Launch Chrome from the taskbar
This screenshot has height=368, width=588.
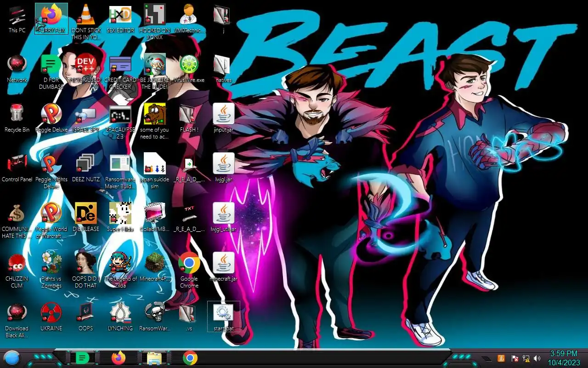coord(190,358)
